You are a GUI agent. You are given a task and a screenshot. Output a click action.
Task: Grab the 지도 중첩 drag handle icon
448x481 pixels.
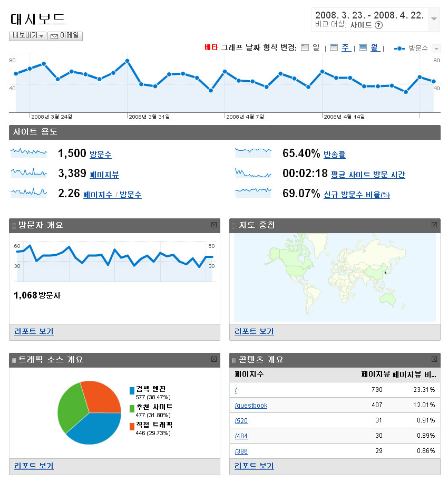click(x=234, y=226)
